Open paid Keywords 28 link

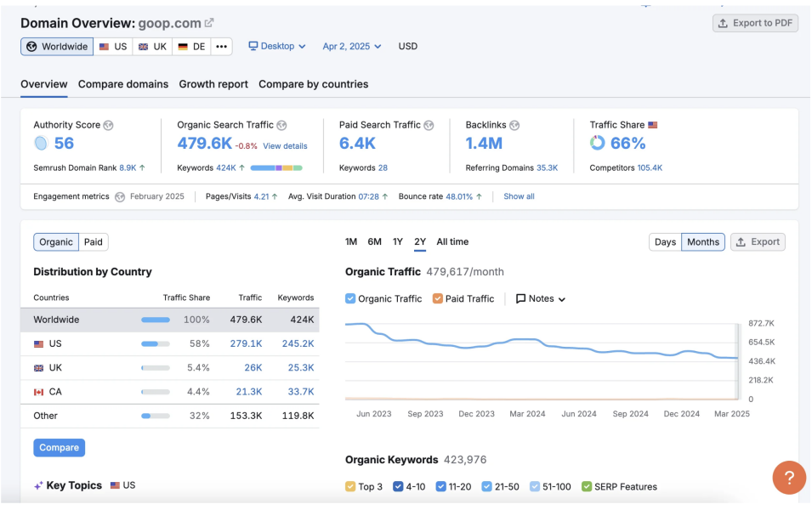pyautogui.click(x=383, y=167)
